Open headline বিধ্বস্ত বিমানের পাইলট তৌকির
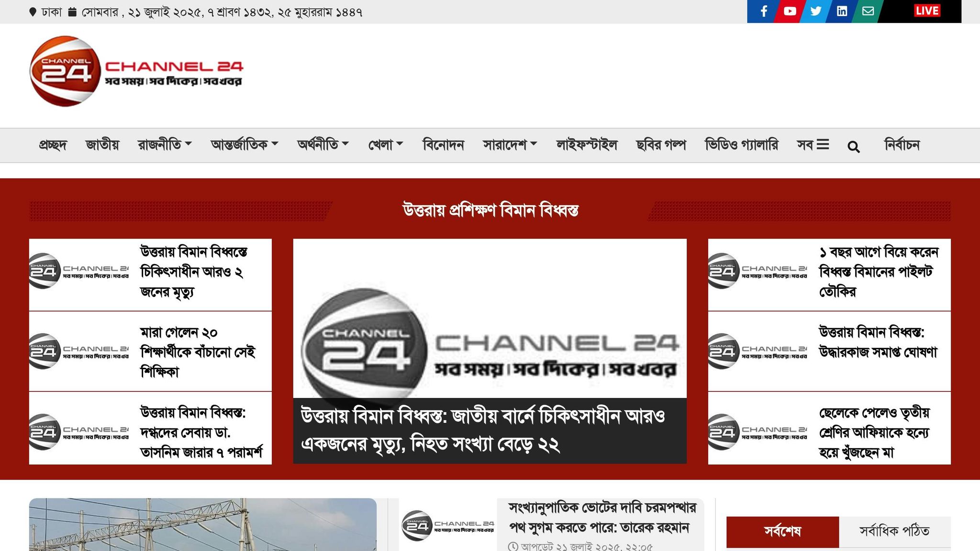 point(879,272)
